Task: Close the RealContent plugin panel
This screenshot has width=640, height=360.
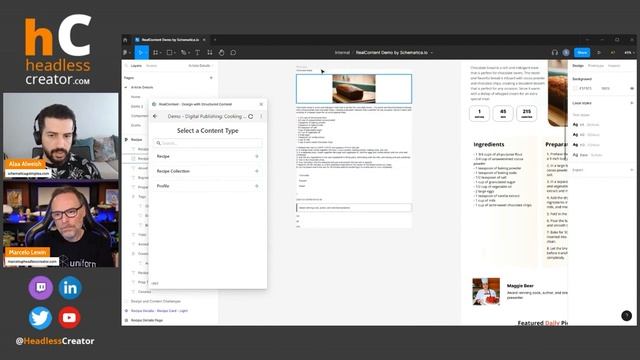Action: click(261, 104)
